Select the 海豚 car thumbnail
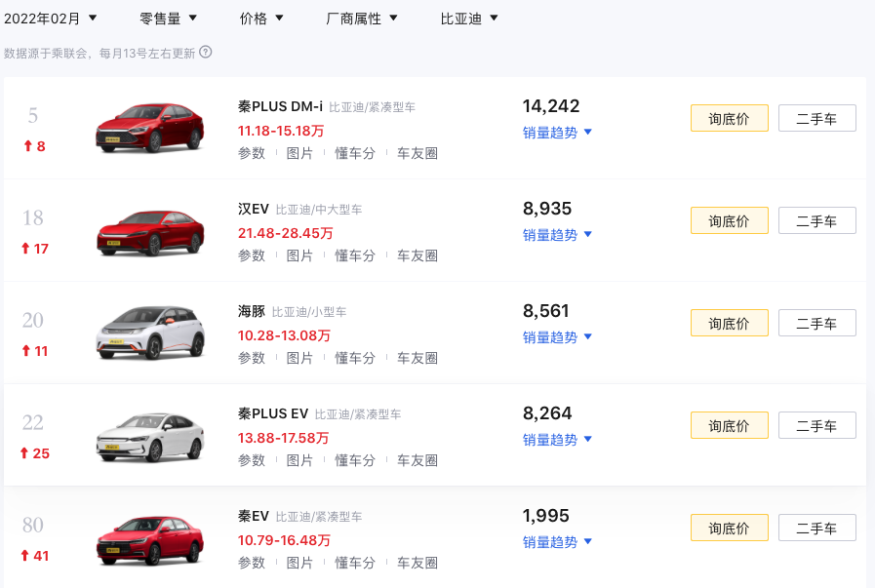 tap(149, 333)
